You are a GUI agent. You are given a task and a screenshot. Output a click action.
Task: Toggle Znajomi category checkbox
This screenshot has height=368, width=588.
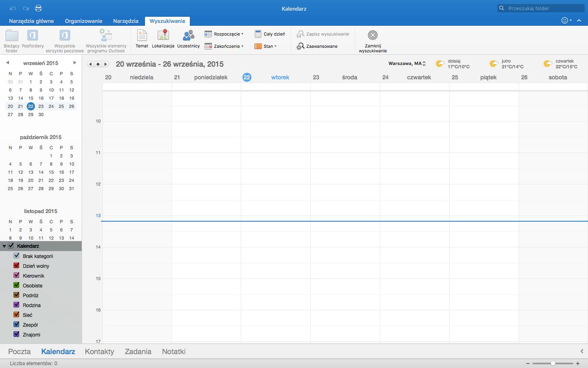click(17, 334)
